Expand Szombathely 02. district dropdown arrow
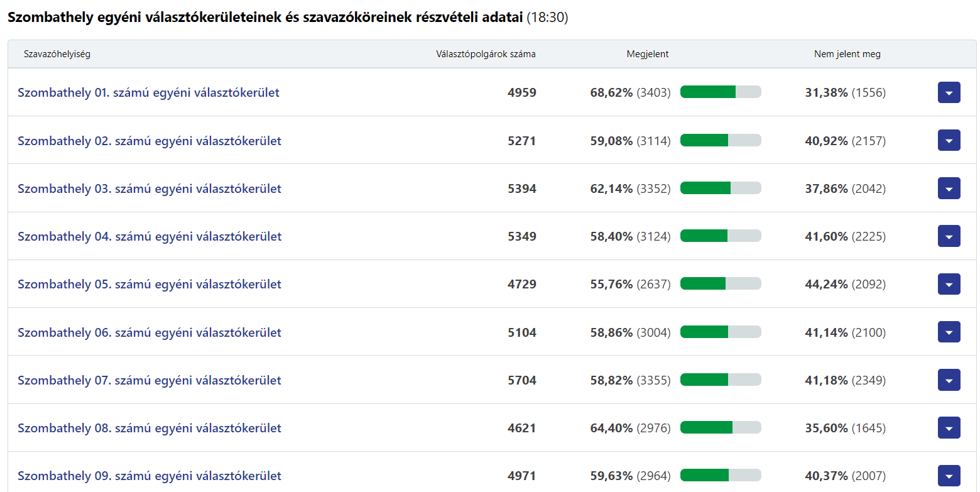 949,140
